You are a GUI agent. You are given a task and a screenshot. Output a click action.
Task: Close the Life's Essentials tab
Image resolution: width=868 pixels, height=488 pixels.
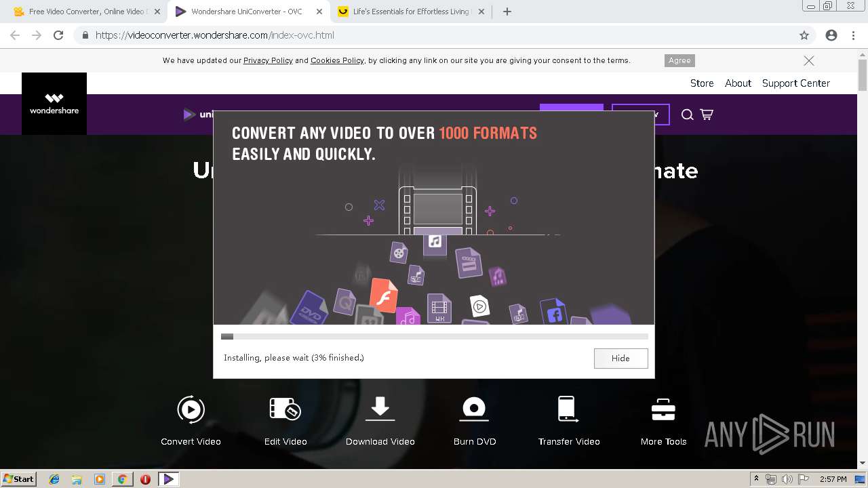coord(482,12)
